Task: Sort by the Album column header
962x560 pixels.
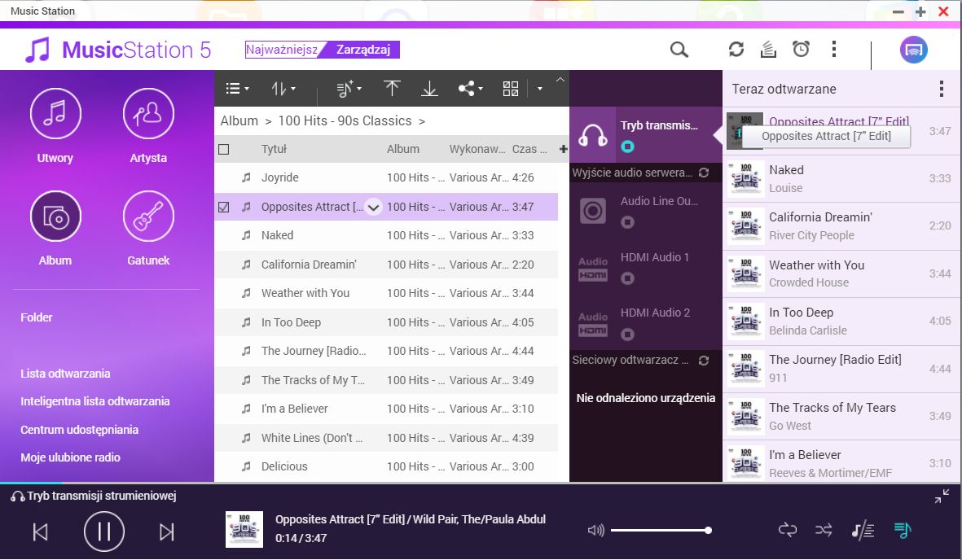Action: 403,149
